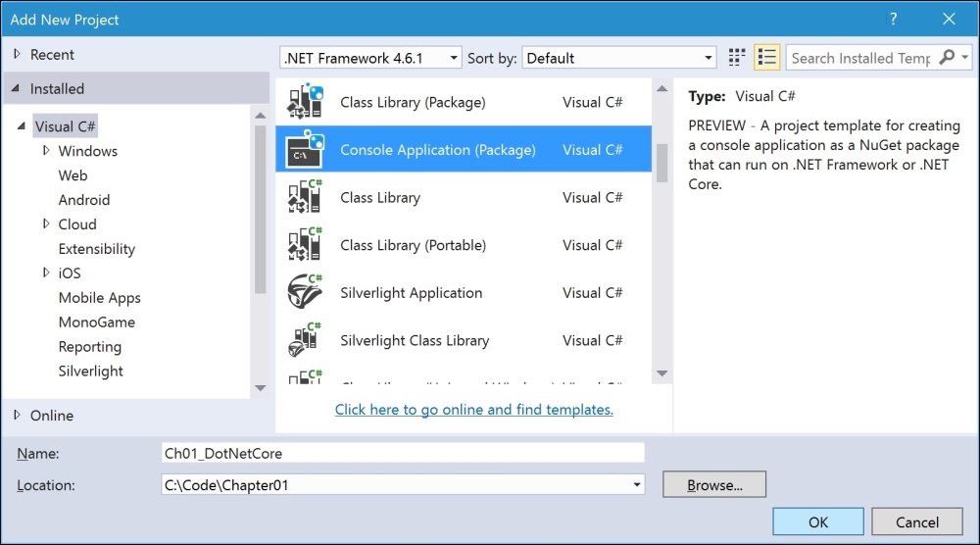
Task: Select the Silverlight Class Library template name
Action: click(415, 341)
